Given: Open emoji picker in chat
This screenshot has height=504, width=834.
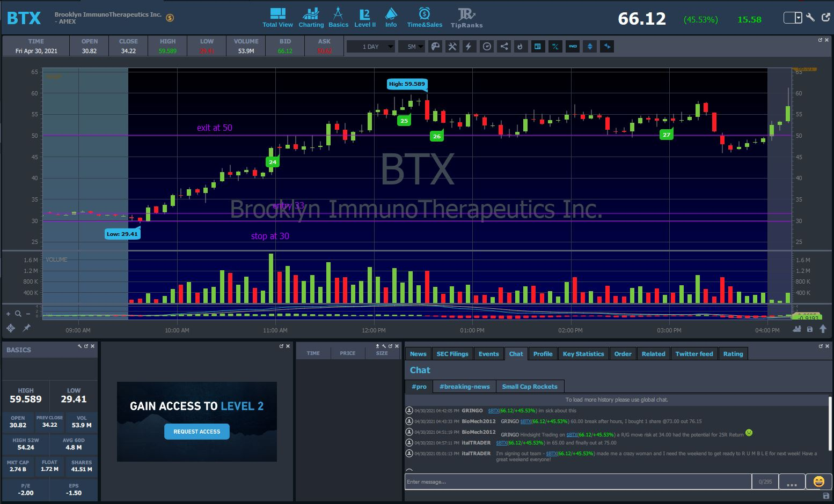Looking at the screenshot, I should (819, 481).
